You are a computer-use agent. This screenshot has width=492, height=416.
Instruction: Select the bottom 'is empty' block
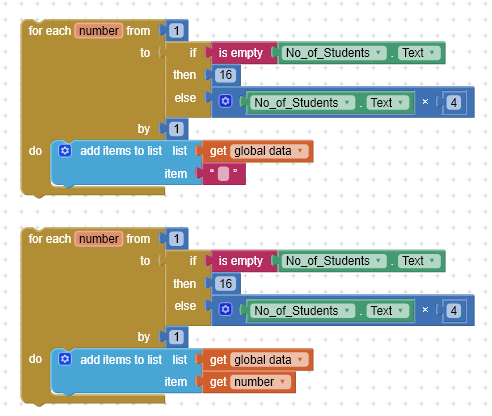241,261
